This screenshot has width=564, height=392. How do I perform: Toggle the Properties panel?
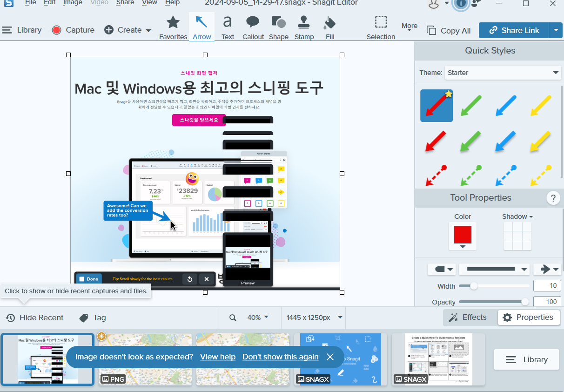coord(528,317)
